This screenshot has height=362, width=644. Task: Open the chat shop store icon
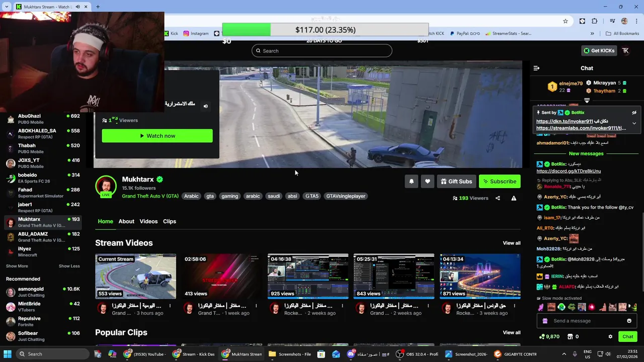click(x=570, y=336)
